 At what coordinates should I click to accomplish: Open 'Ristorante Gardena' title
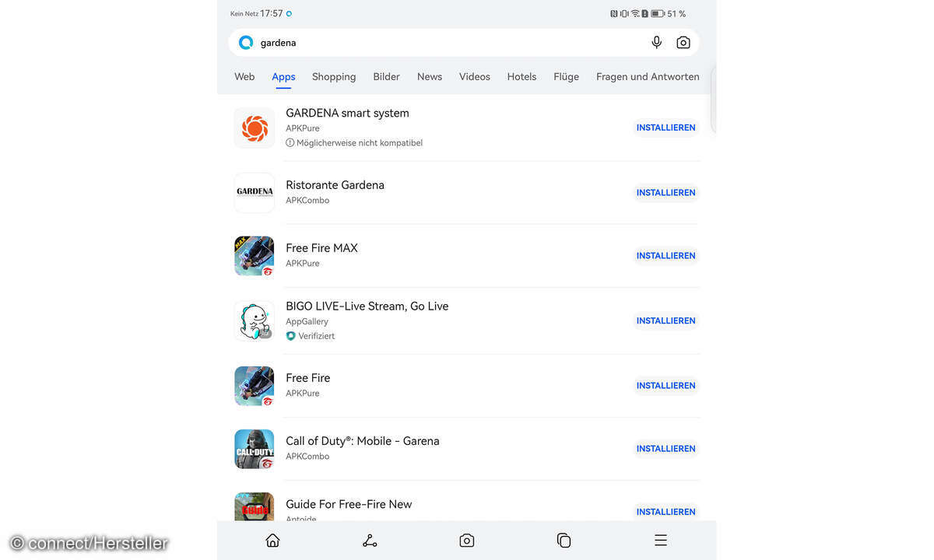(335, 185)
